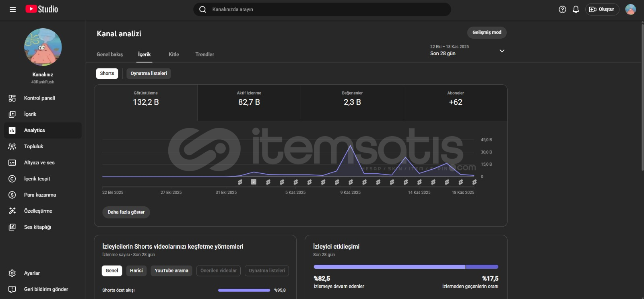Viewport: 644px width, 299px height.
Task: Click the YouTube Studio logo
Action: pyautogui.click(x=42, y=9)
